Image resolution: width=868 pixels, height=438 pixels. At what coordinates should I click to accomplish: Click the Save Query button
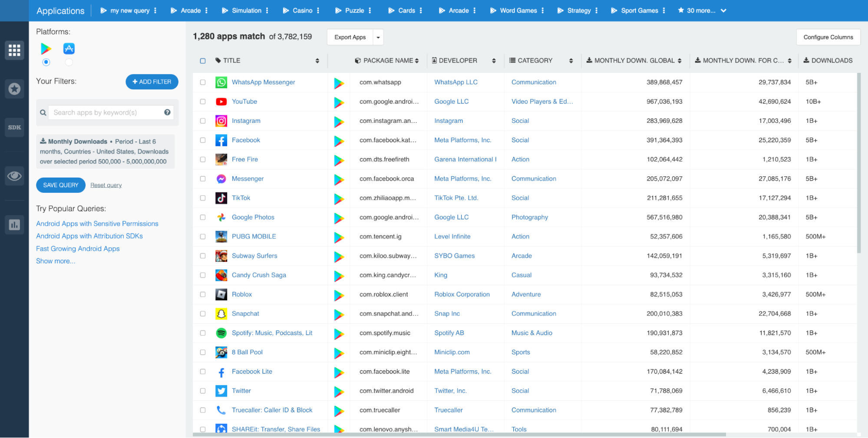pos(61,185)
